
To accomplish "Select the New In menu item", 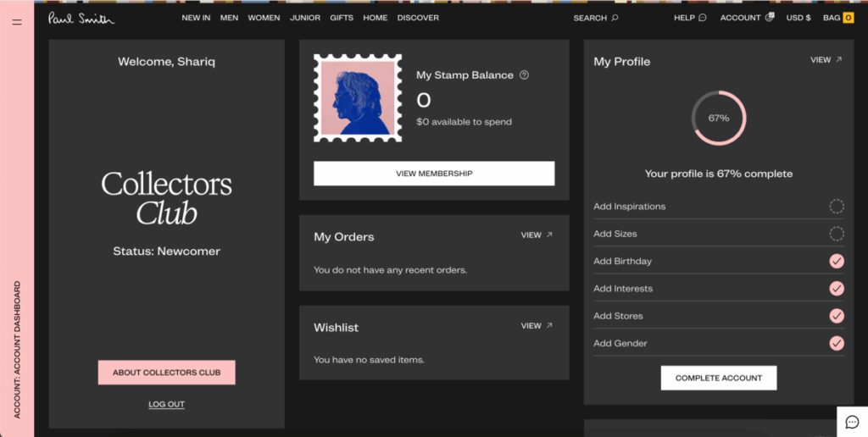I will pos(196,18).
